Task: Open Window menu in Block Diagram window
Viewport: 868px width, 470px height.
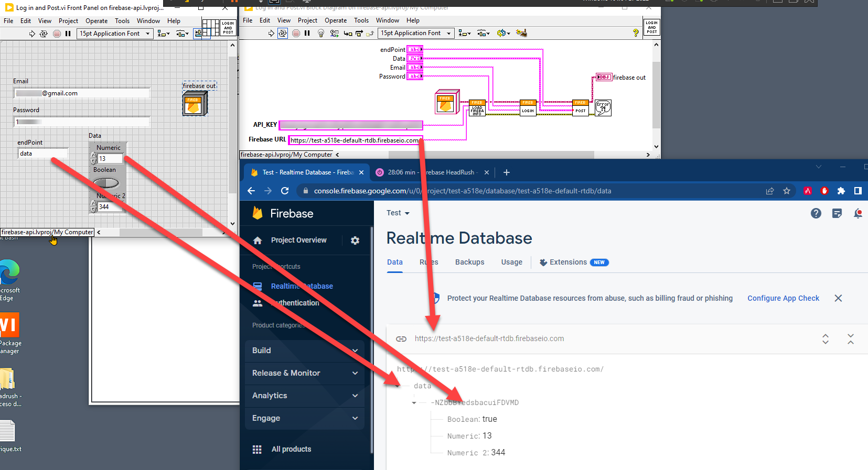Action: (x=388, y=20)
